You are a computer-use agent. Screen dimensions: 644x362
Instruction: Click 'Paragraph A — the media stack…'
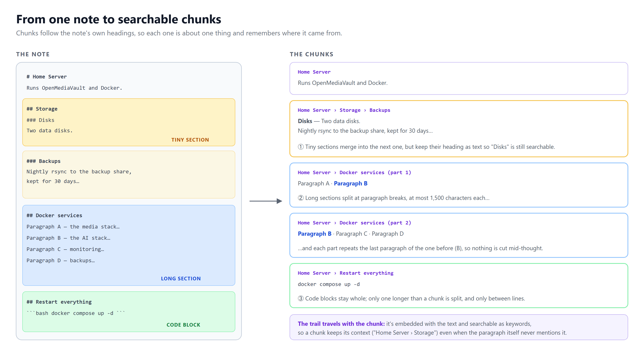tap(73, 227)
